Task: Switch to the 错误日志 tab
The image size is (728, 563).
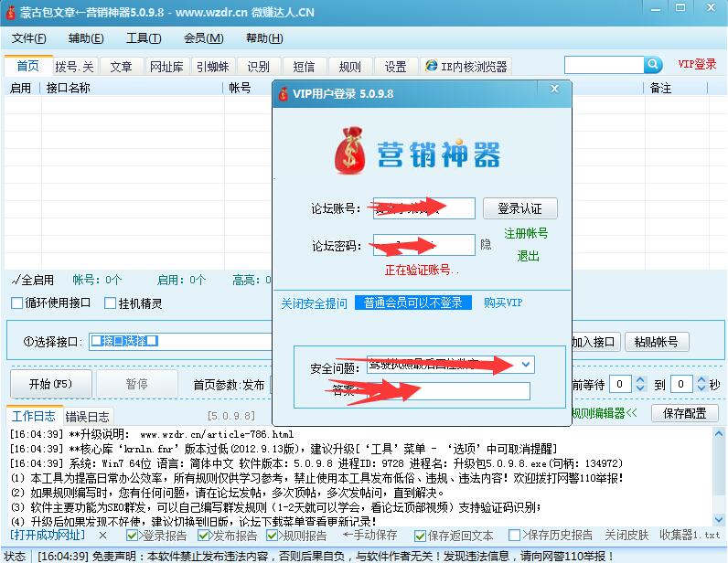Action: coord(87,417)
